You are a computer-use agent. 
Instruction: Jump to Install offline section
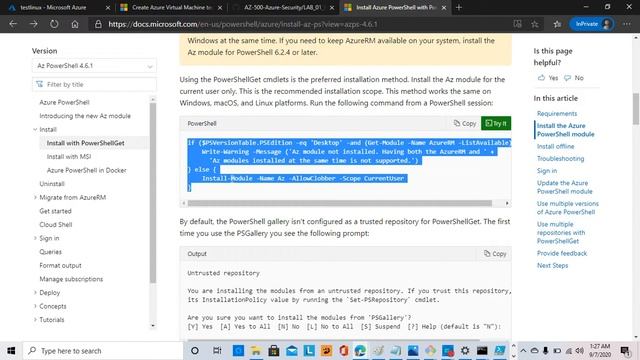tap(555, 146)
